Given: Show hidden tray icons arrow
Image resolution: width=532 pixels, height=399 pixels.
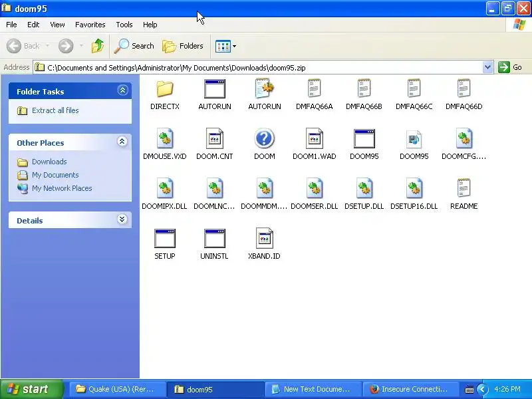Looking at the screenshot, I should coord(482,390).
